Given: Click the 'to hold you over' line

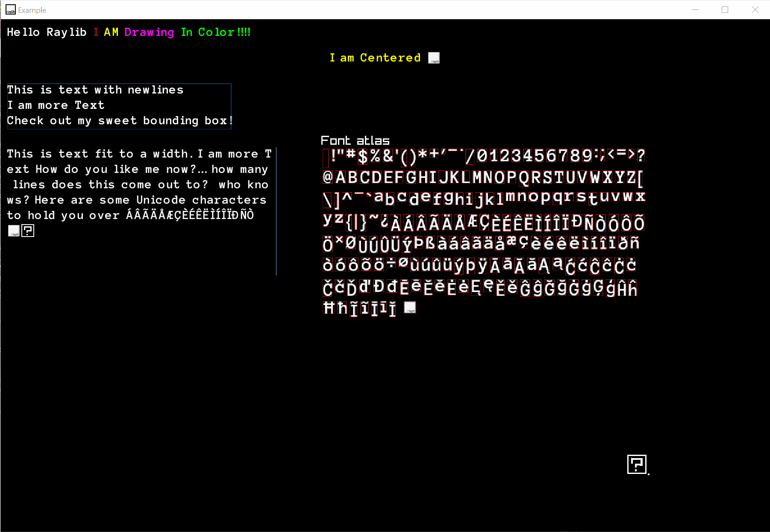Looking at the screenshot, I should coord(130,215).
